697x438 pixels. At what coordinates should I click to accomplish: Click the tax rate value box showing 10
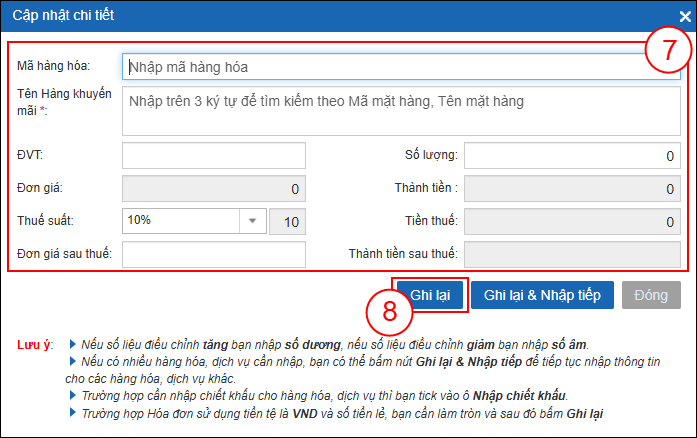pos(287,221)
